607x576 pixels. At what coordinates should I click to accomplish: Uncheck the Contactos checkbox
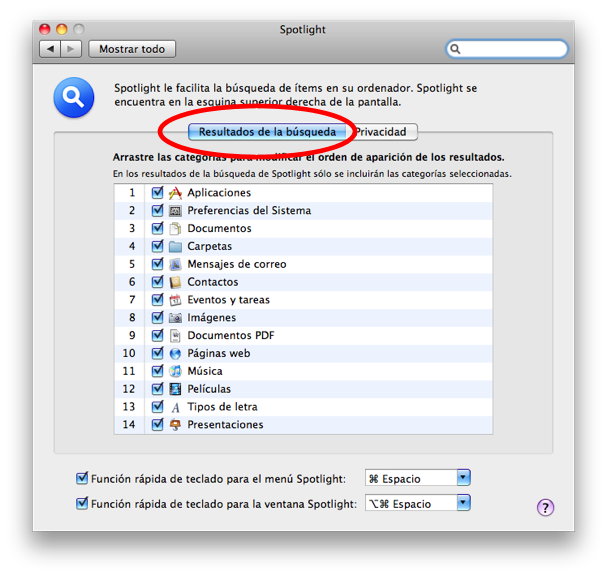tap(157, 281)
